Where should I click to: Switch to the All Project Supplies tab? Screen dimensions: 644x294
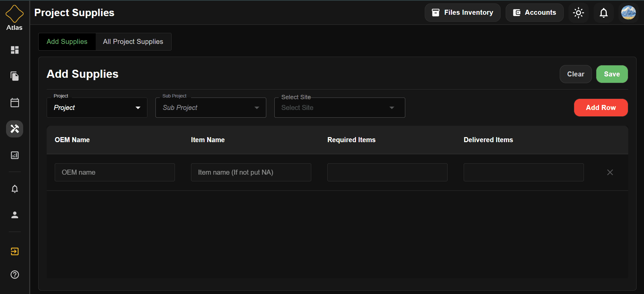click(133, 42)
